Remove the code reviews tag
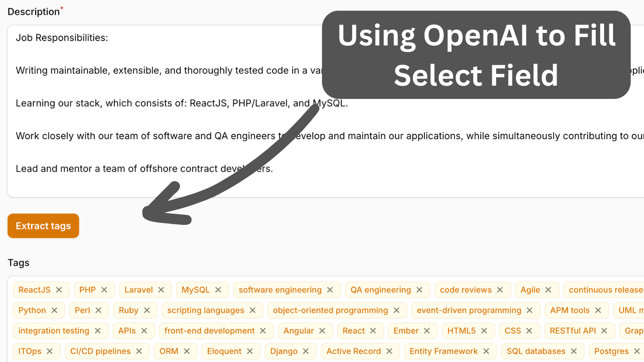Image resolution: width=644 pixels, height=362 pixels. tap(500, 290)
